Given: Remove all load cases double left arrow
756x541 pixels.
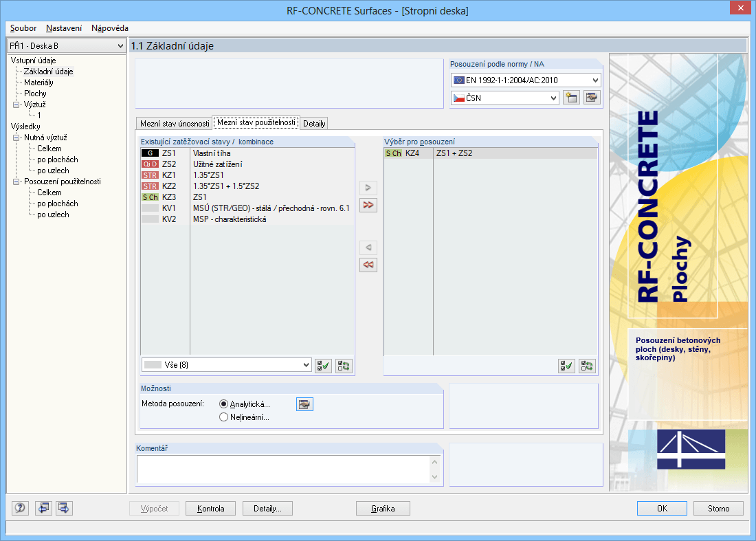Looking at the screenshot, I should (368, 265).
